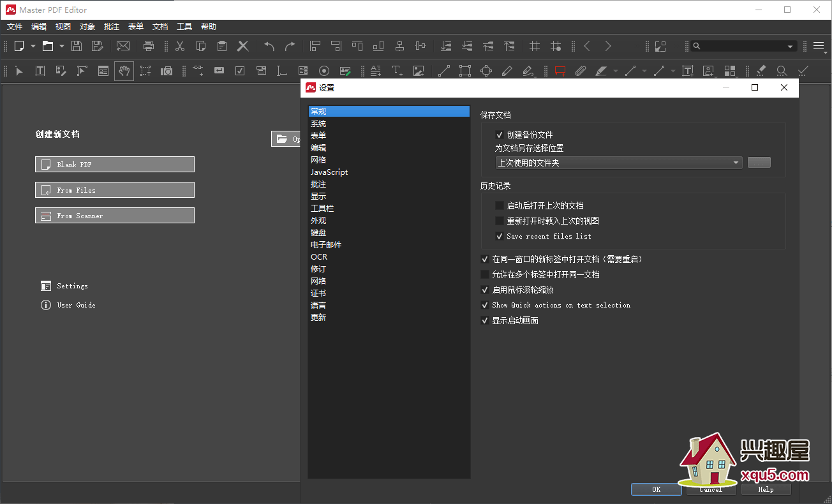Select the Checkbox form field tool
The width and height of the screenshot is (832, 504).
click(240, 71)
